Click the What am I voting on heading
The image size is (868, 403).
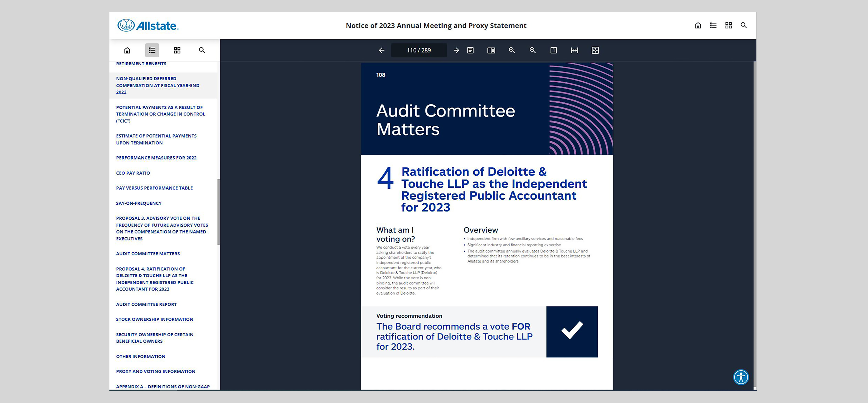coord(396,234)
